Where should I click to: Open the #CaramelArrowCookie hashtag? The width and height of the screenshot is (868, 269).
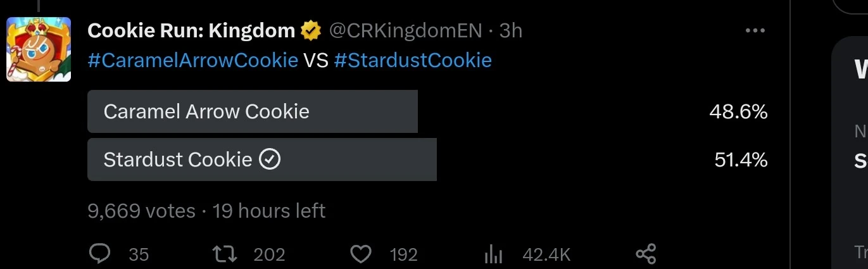click(192, 60)
